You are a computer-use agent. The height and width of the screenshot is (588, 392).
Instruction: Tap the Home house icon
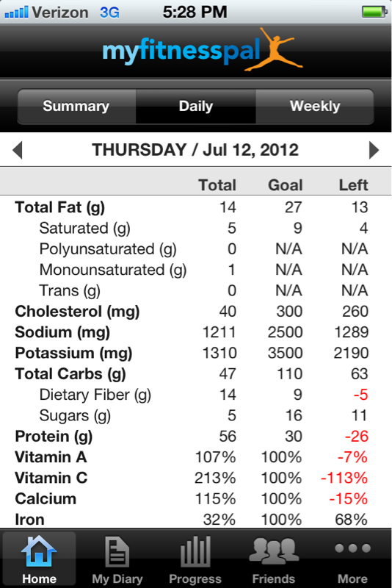(x=39, y=551)
